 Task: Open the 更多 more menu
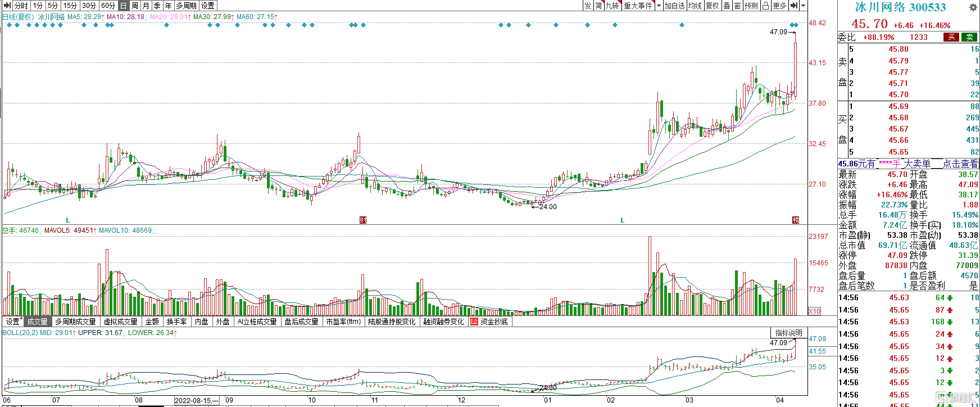(779, 6)
